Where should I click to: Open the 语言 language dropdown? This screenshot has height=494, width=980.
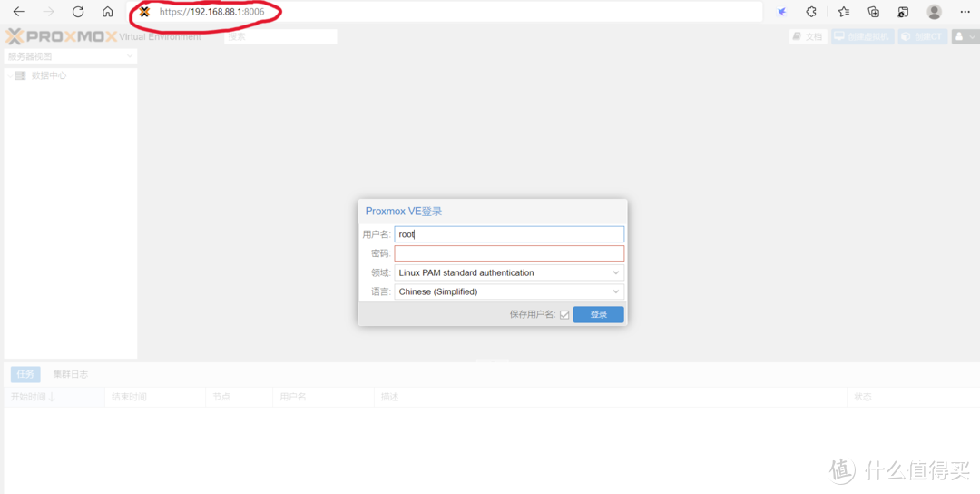[x=509, y=291]
